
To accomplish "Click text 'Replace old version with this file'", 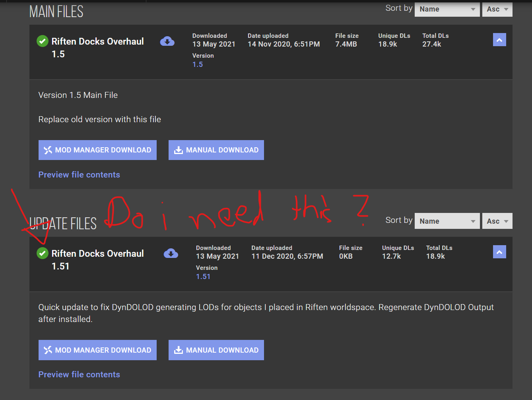I will (100, 119).
